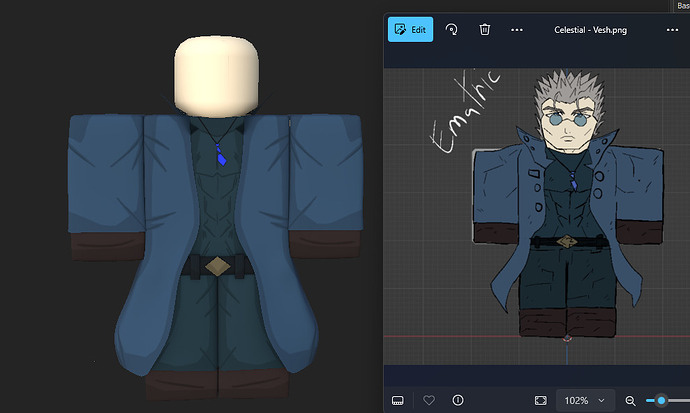Click the character artwork in the Photos viewer
Viewport: 690px width, 413px height.
(568, 203)
